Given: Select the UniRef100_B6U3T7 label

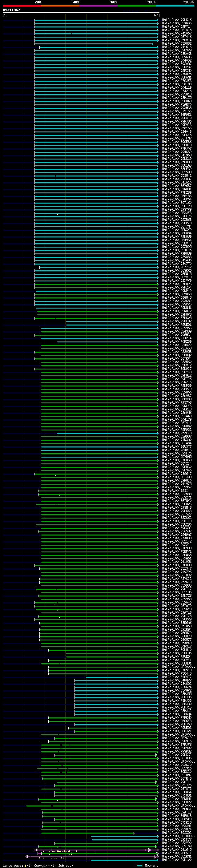Looking at the screenshot, I should coord(177,447).
